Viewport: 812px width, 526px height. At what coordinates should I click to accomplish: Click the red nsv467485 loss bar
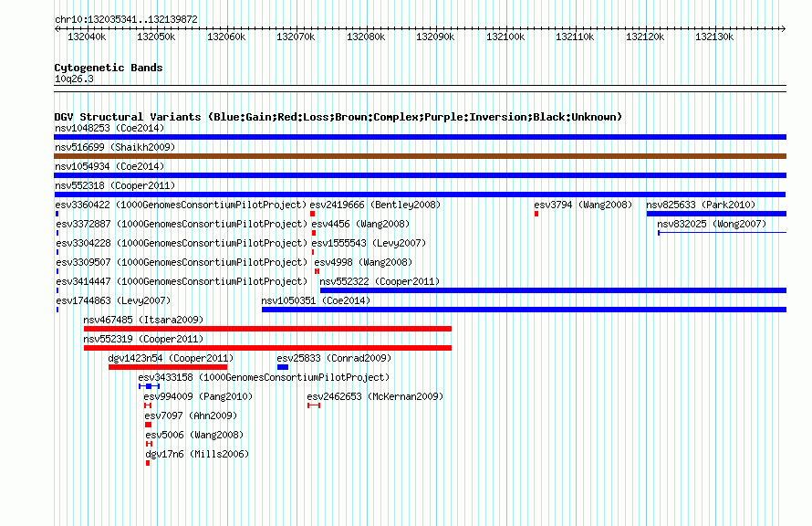point(267,329)
